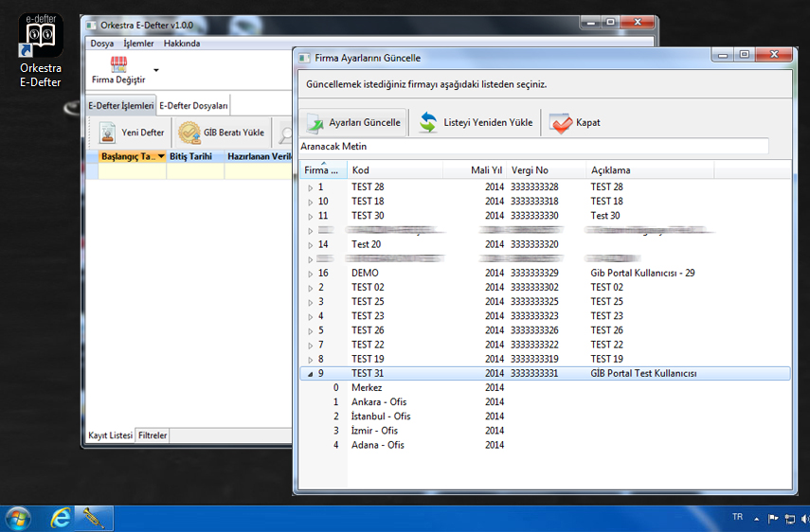Open the Windows Start menu orb
The width and height of the screenshot is (810, 532).
pyautogui.click(x=18, y=518)
